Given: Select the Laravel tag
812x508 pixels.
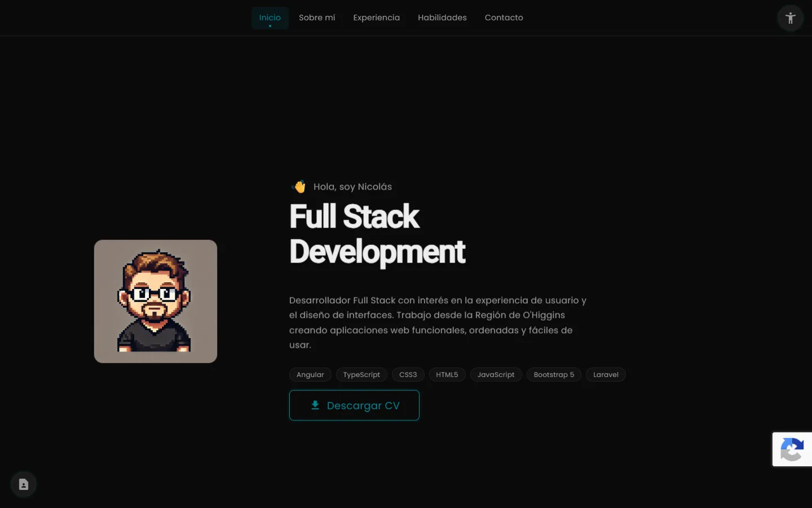Looking at the screenshot, I should pos(606,375).
